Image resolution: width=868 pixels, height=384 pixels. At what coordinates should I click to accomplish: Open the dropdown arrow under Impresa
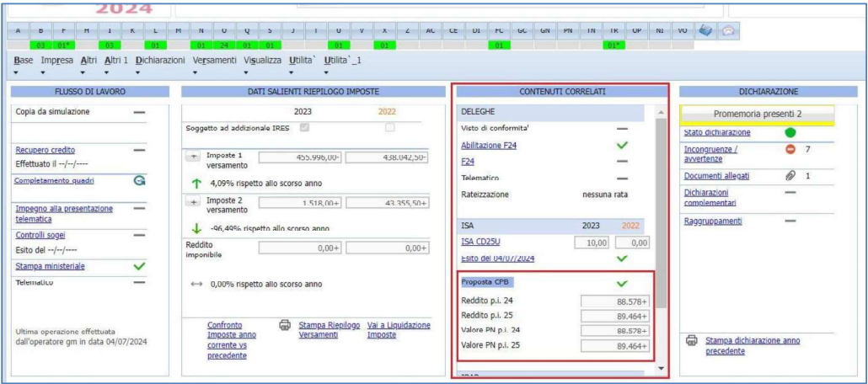(45, 72)
